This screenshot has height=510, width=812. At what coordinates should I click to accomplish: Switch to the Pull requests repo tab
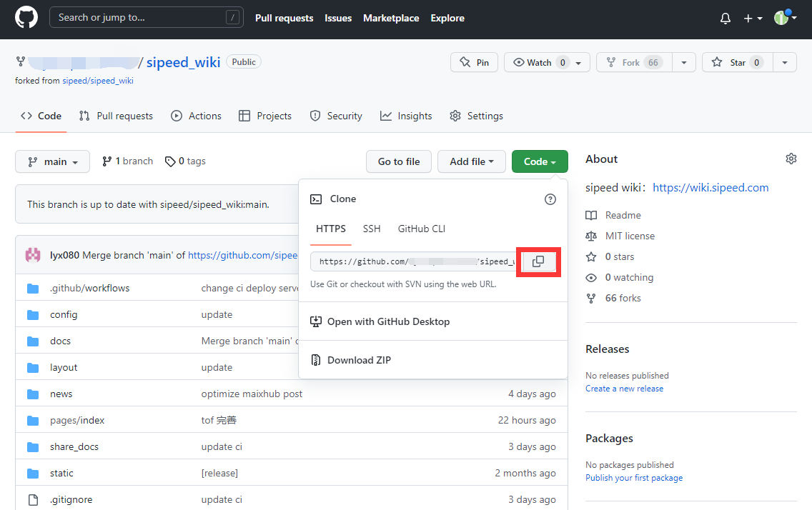coord(116,116)
